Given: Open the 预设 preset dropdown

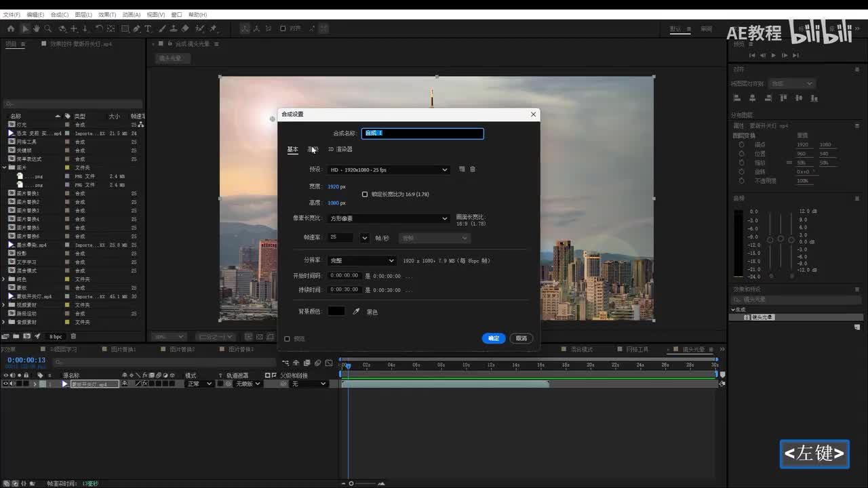Looking at the screenshot, I should pyautogui.click(x=389, y=170).
